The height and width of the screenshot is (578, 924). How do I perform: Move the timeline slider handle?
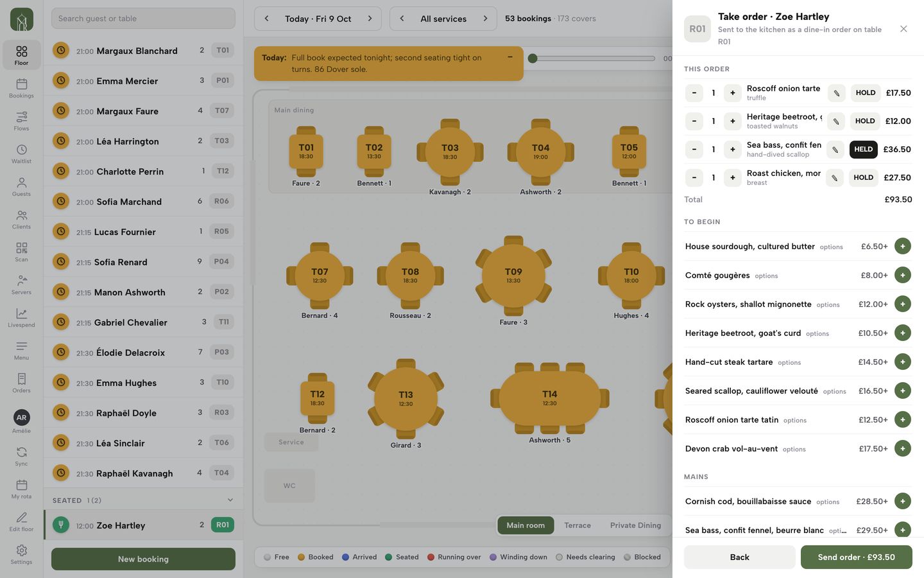click(533, 58)
